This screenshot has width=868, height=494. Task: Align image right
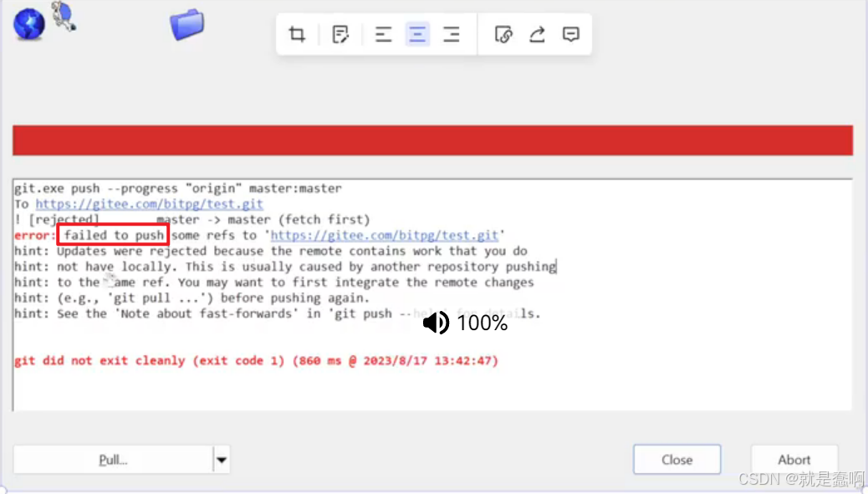tap(452, 34)
